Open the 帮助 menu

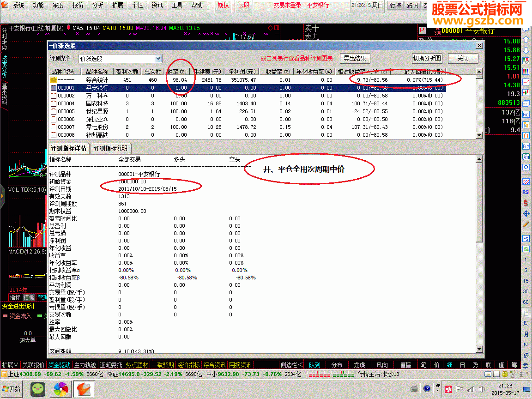coord(197,5)
